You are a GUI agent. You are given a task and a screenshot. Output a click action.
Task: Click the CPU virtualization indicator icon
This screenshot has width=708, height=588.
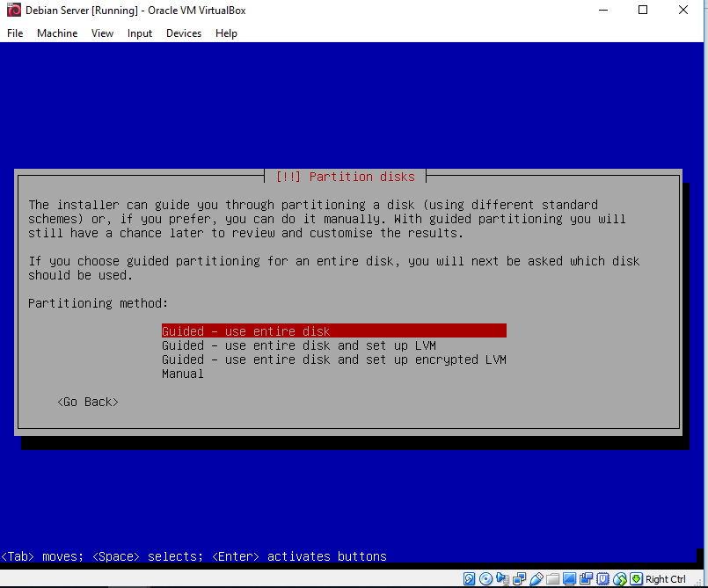click(602, 579)
